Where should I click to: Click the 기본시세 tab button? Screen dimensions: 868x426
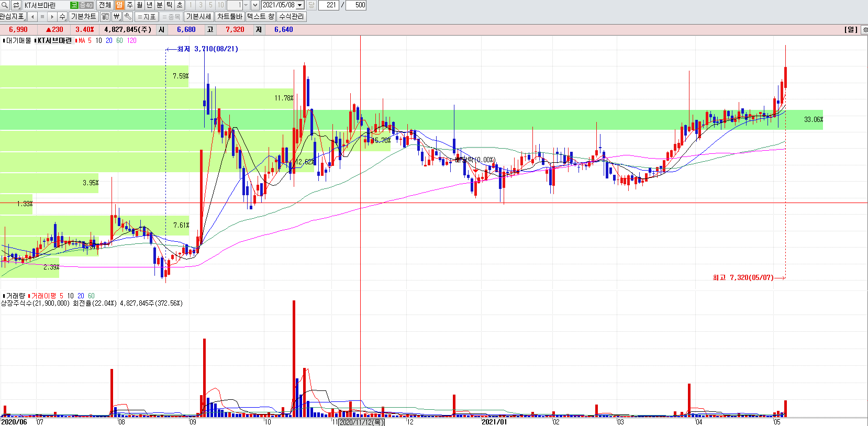[198, 17]
